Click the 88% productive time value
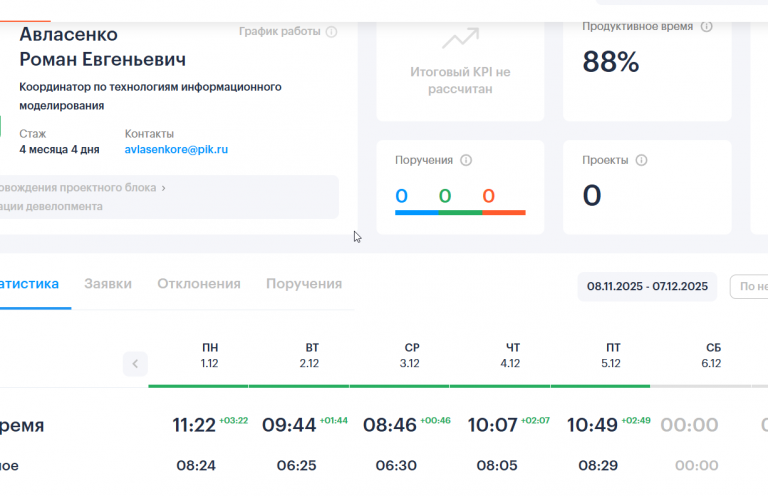 click(x=611, y=62)
